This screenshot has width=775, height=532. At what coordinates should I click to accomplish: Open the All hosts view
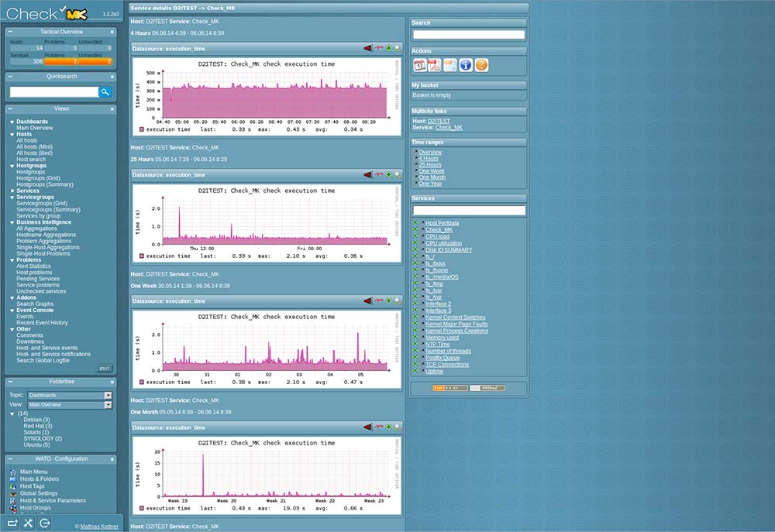tap(26, 141)
